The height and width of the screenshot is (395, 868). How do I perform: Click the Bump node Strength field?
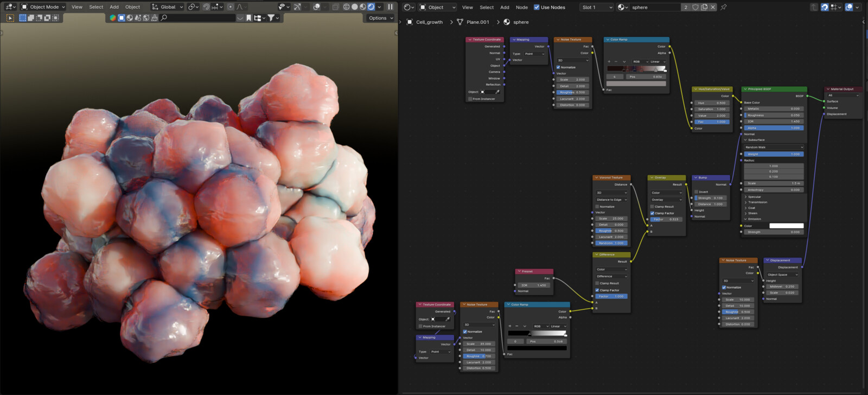[711, 198]
